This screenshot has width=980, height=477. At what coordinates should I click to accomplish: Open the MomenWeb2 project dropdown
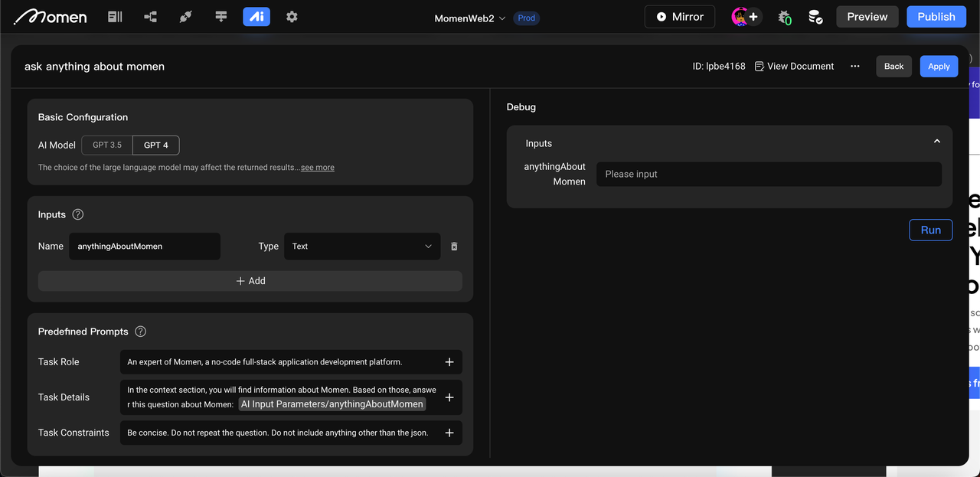470,18
